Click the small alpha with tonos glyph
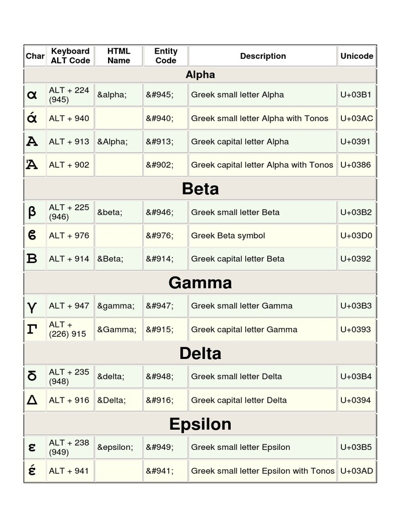399x532 pixels. [x=32, y=118]
